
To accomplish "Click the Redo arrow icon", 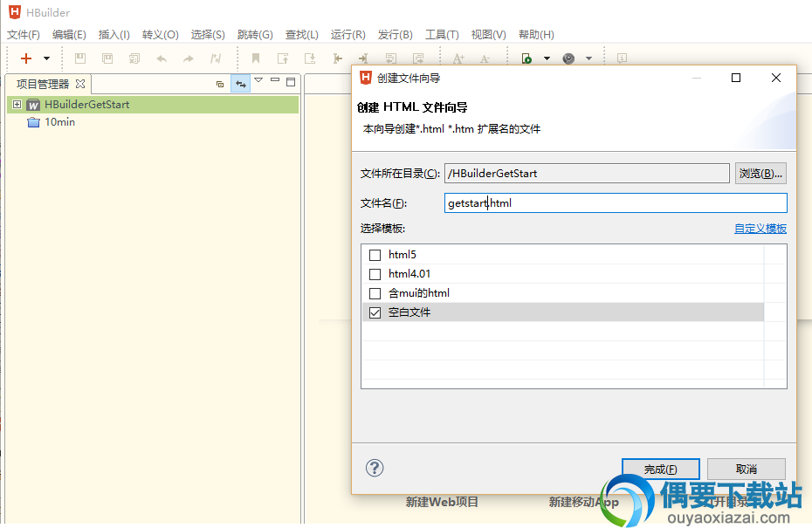I will (x=189, y=58).
